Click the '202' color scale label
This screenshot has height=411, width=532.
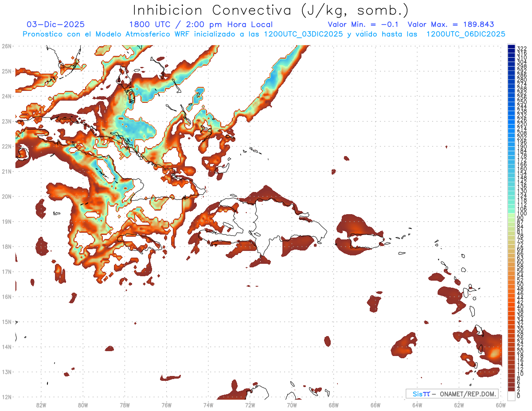(522, 137)
